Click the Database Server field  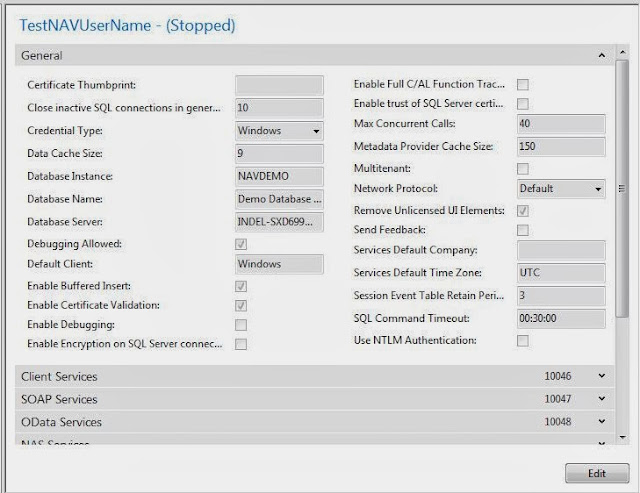[x=279, y=222]
